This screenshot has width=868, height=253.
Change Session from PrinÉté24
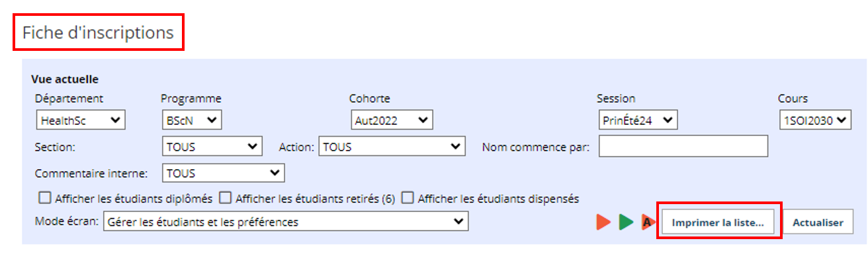pos(638,120)
